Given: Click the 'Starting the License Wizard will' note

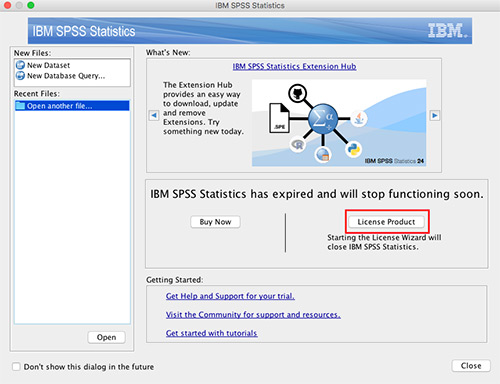Looking at the screenshot, I should point(384,242).
